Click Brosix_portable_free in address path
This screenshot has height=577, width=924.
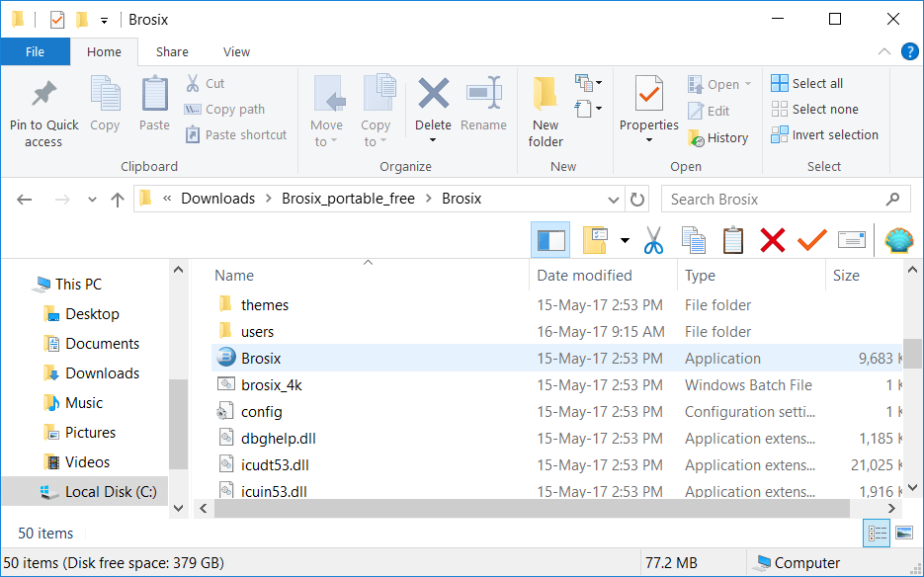click(x=348, y=199)
